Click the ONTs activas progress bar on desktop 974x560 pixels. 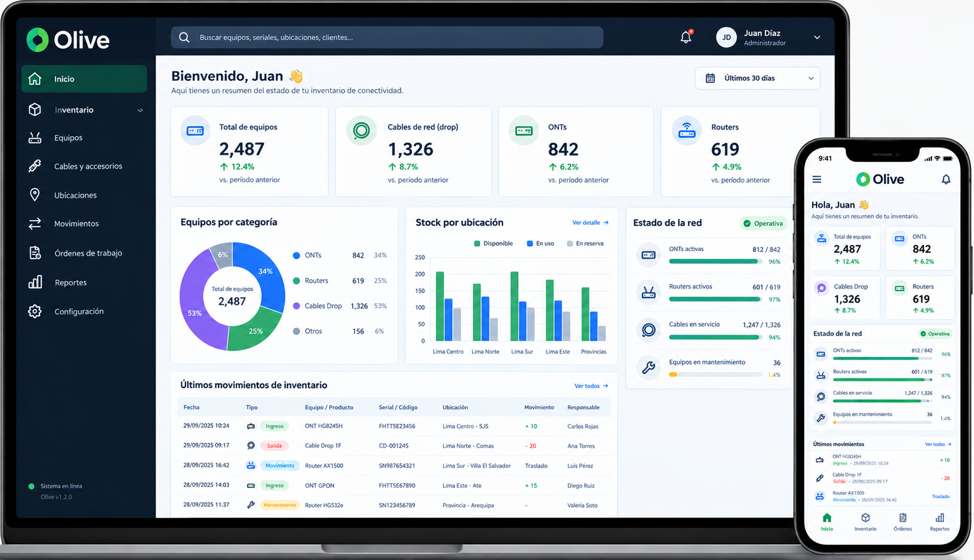pos(715,261)
